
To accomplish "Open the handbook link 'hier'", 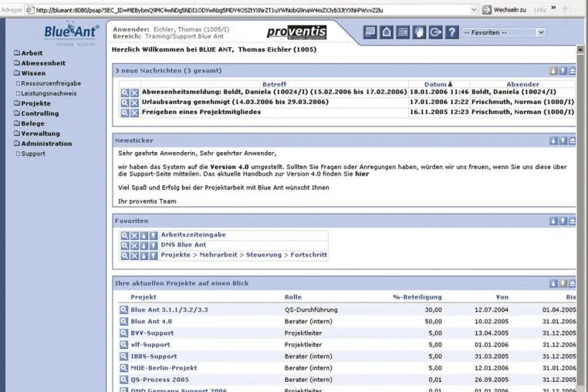I will (x=362, y=174).
